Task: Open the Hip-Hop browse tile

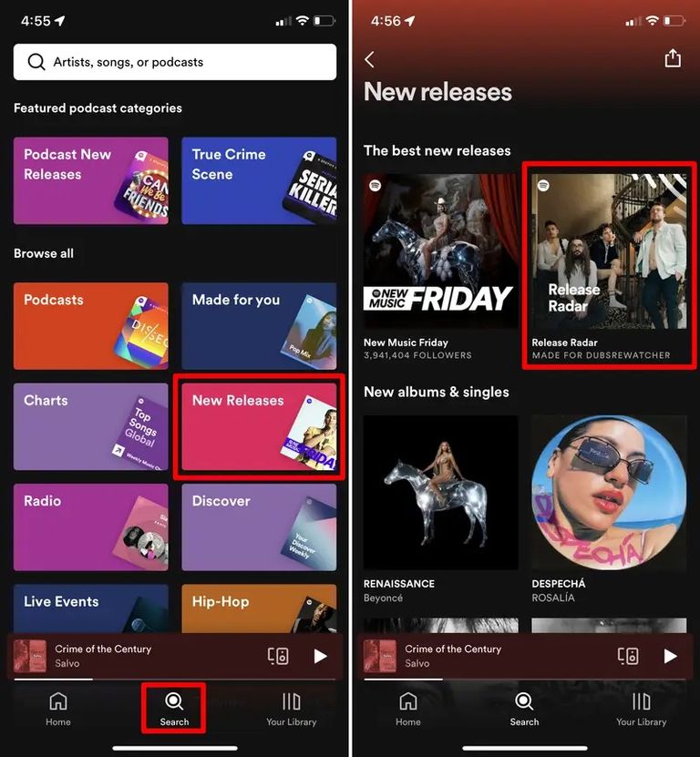Action: click(x=259, y=609)
